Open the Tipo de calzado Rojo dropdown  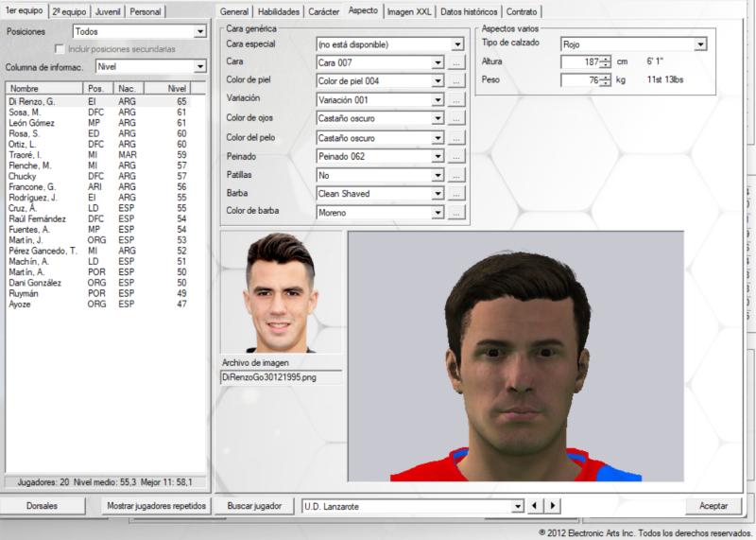tap(700, 44)
